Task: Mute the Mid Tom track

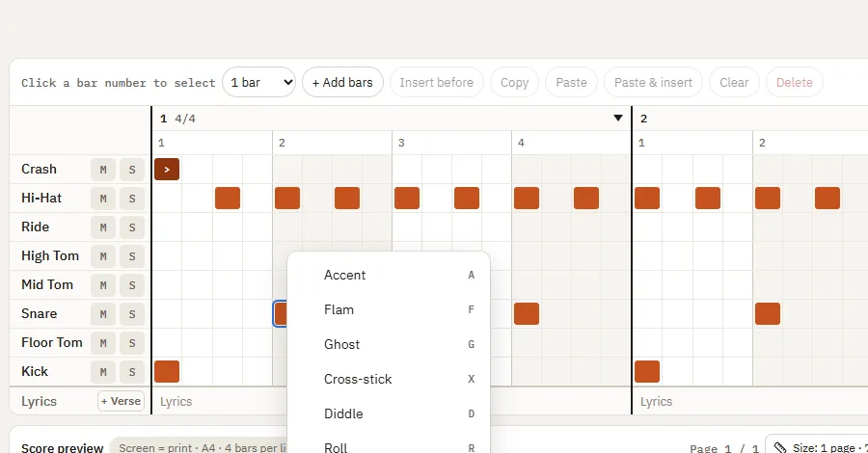Action: (103, 285)
